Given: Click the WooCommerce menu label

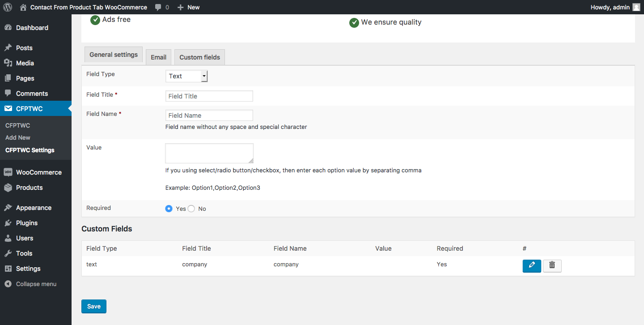Looking at the screenshot, I should (39, 172).
